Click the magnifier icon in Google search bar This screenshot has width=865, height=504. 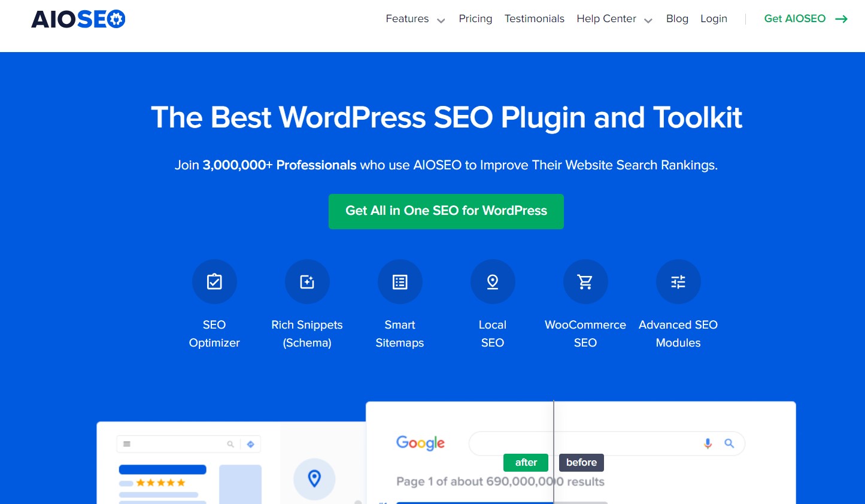[729, 444]
